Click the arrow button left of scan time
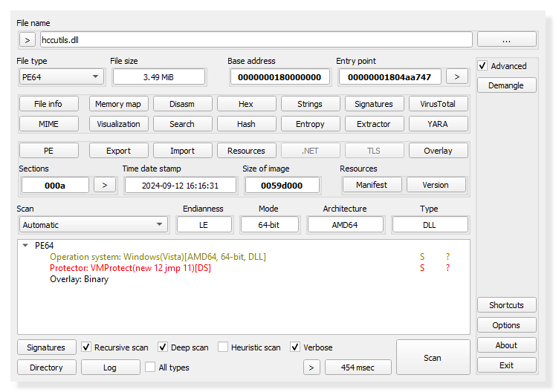This screenshot has width=556, height=392. pos(311,367)
